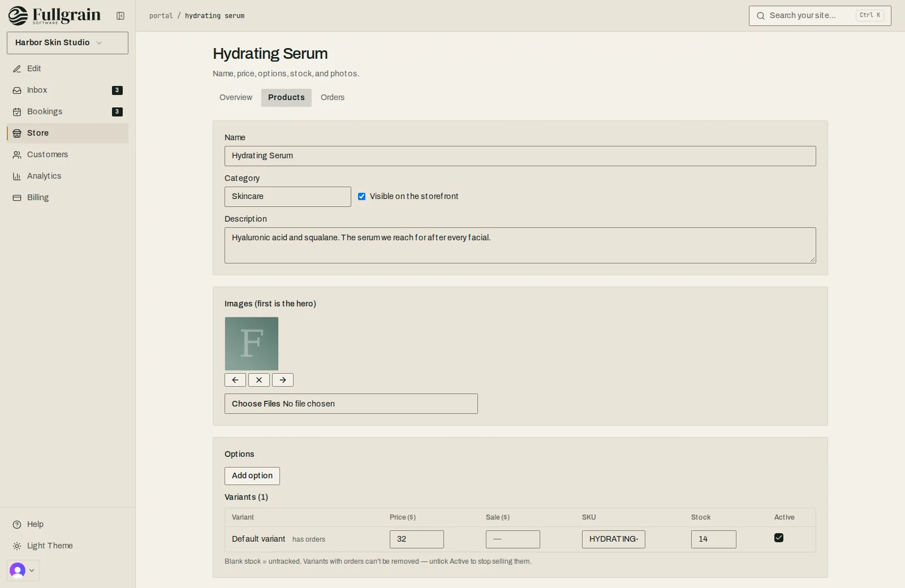Click into the Description textarea
Viewport: 905px width, 588px height.
(x=520, y=245)
